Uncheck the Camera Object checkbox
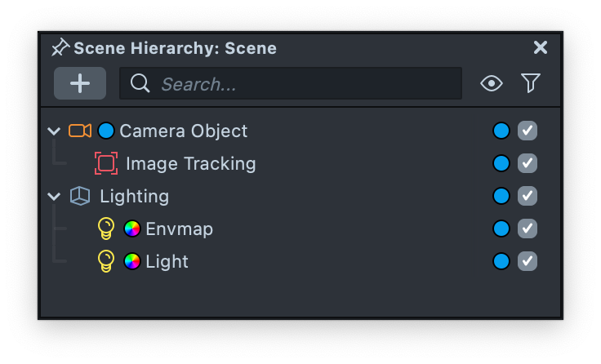The image size is (601, 364). [528, 131]
